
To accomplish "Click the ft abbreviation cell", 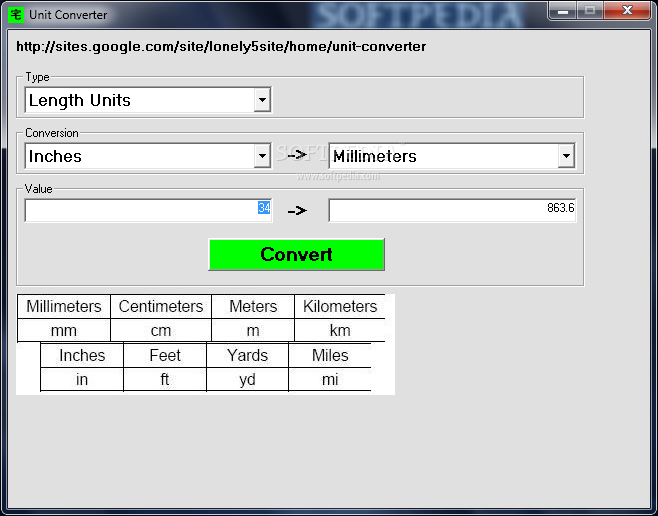I will click(165, 380).
